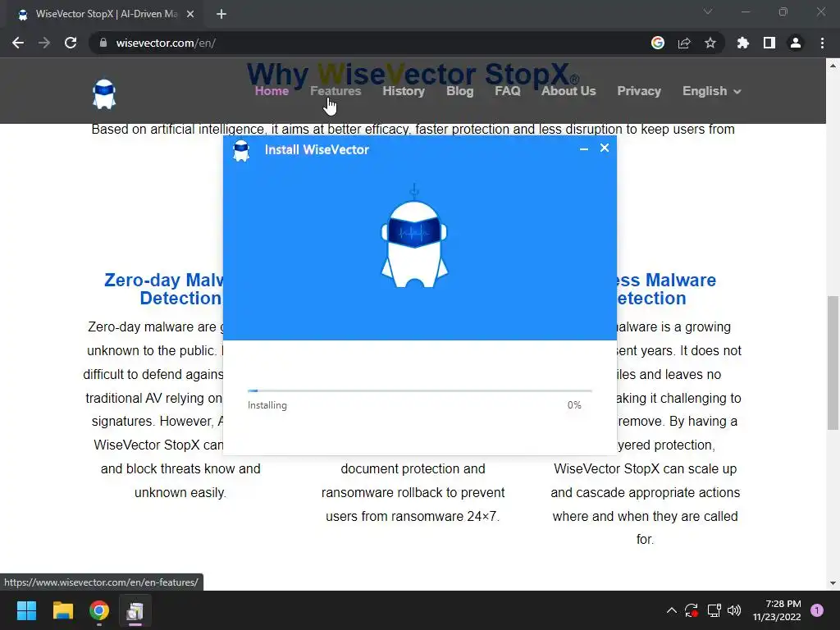Open the volume tray icon
The height and width of the screenshot is (630, 840).
(734, 610)
